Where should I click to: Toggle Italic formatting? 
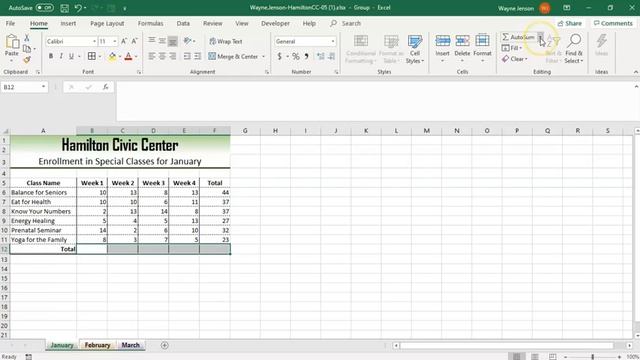tap(61, 56)
